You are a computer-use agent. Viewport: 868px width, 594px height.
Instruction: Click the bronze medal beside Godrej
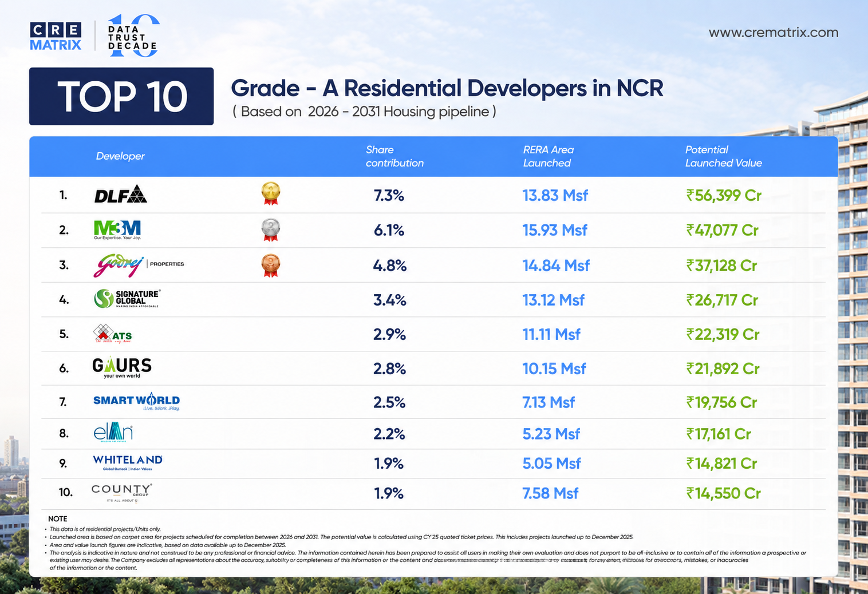[x=270, y=266]
